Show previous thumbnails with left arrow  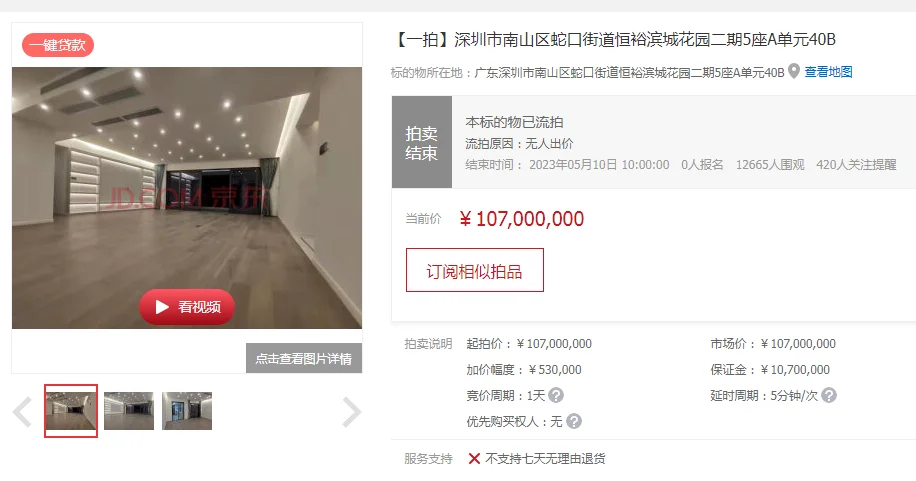coord(22,412)
